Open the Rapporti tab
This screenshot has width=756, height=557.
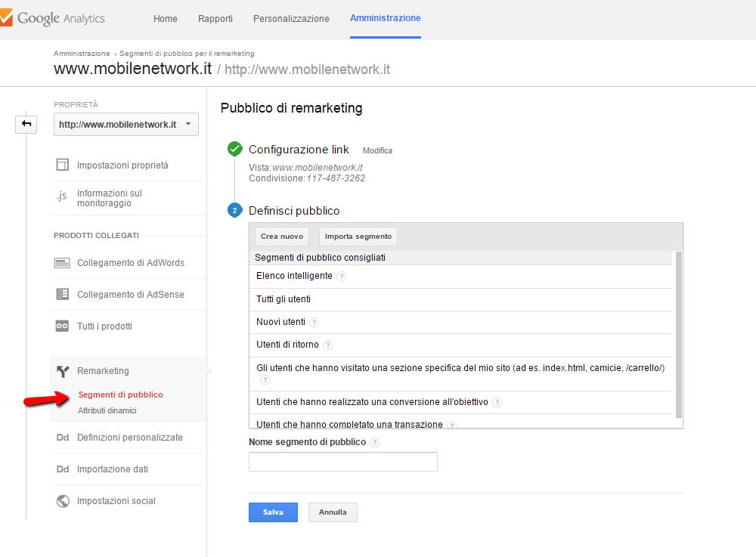[215, 19]
